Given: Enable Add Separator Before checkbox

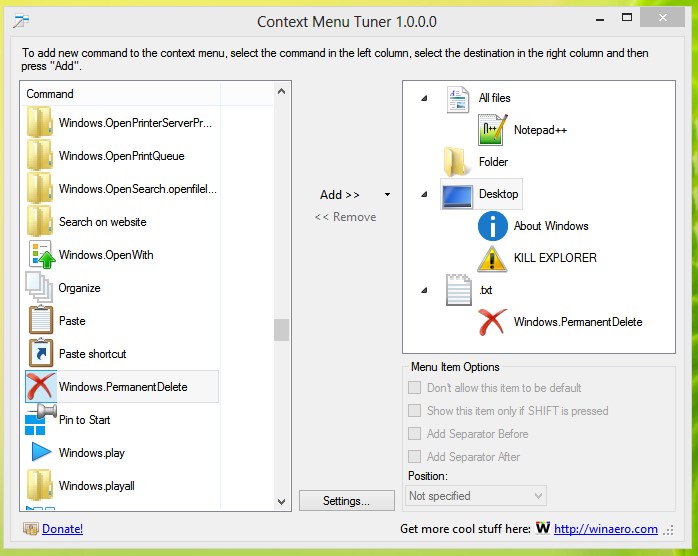Looking at the screenshot, I should click(414, 433).
